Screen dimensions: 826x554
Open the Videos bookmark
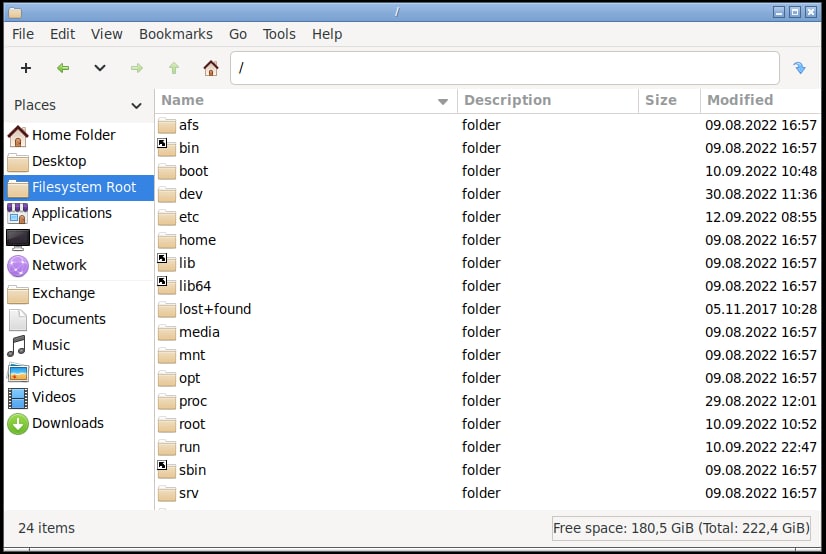(x=79, y=397)
